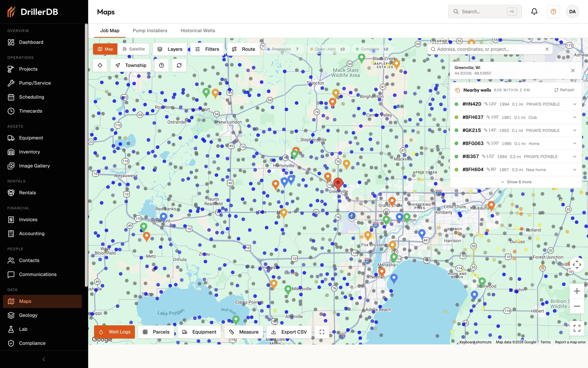Expand well #HN420 row
The width and height of the screenshot is (588, 368).
[x=516, y=104]
